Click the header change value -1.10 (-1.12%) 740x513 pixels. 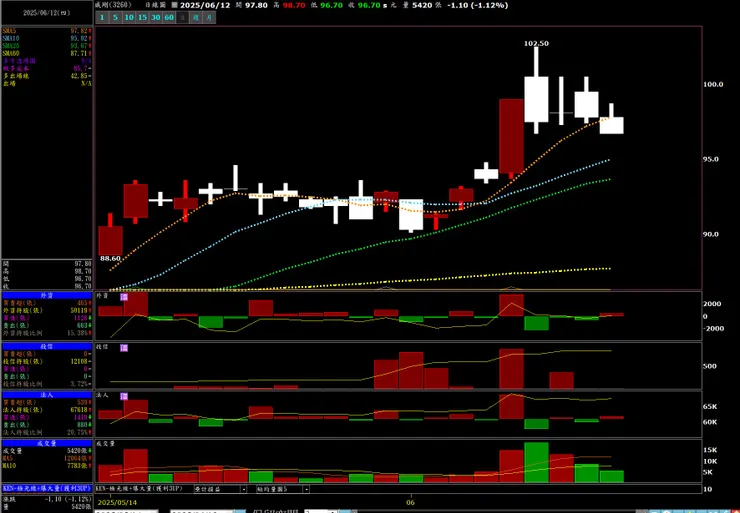(x=478, y=5)
